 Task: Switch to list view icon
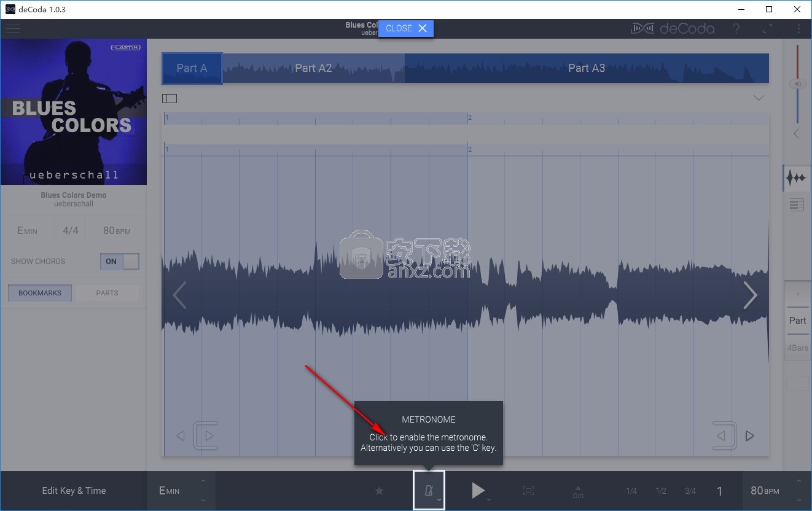click(x=796, y=205)
